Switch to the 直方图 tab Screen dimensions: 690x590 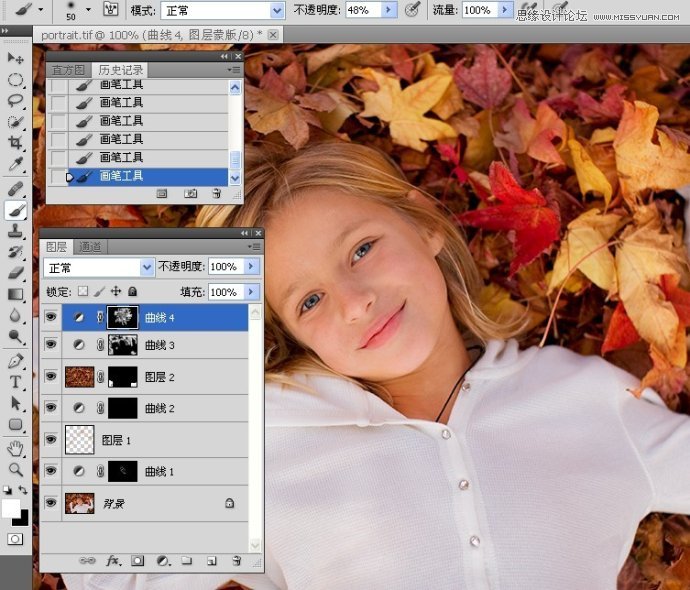(69, 70)
